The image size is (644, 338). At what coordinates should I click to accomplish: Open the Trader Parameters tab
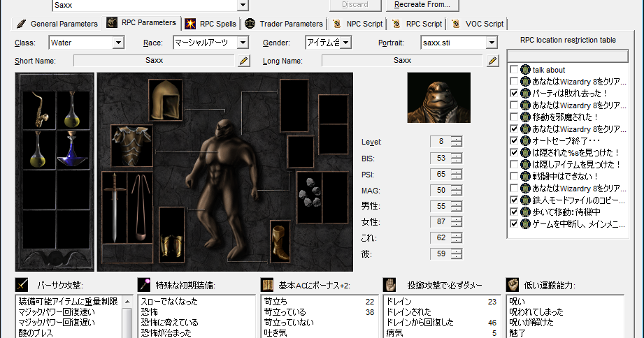284,24
